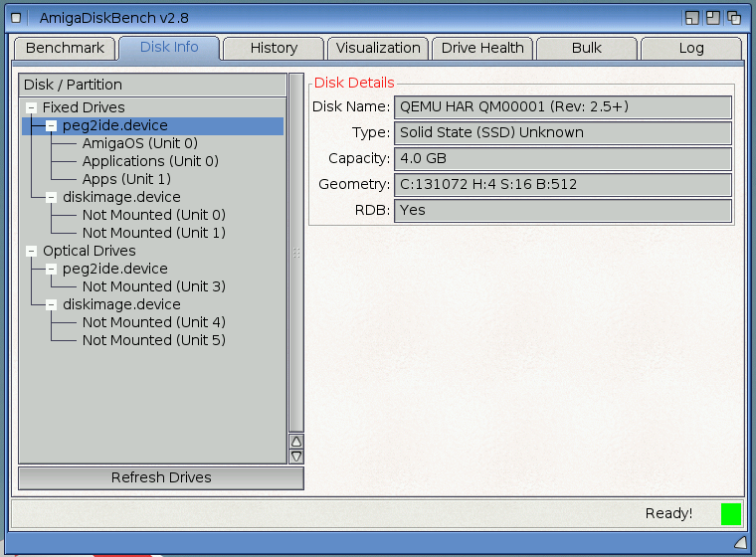
Task: Collapse peg2ide.device under Fixed Drives
Action: [51, 125]
